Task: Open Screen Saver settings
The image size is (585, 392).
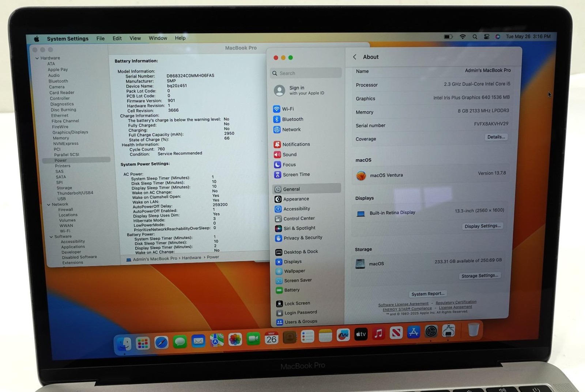Action: 294,281
